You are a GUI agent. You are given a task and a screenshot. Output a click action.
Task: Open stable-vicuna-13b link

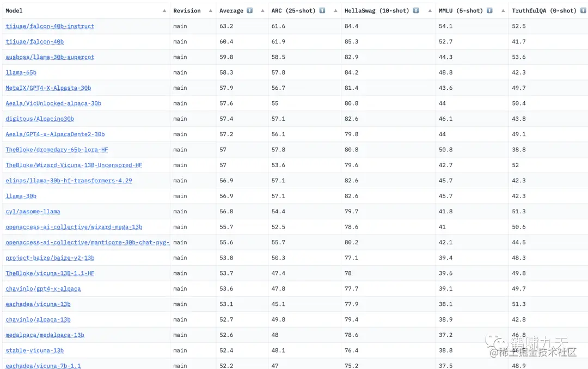point(34,350)
